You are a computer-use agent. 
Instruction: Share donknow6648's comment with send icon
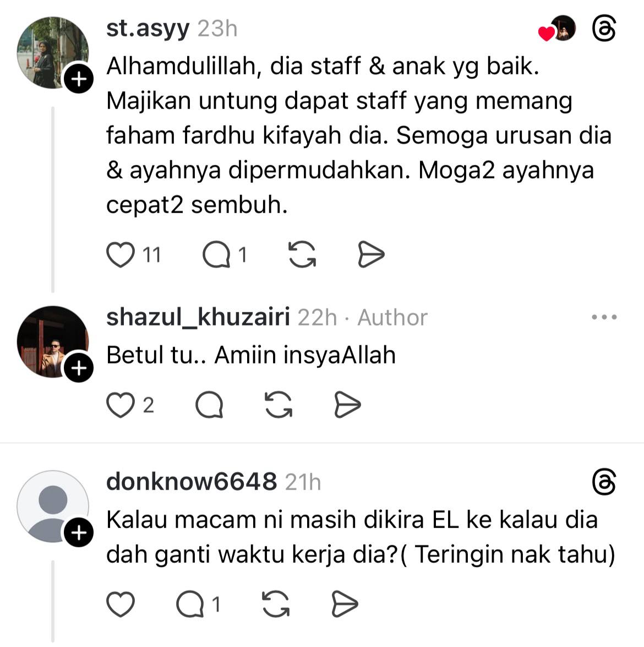click(345, 604)
